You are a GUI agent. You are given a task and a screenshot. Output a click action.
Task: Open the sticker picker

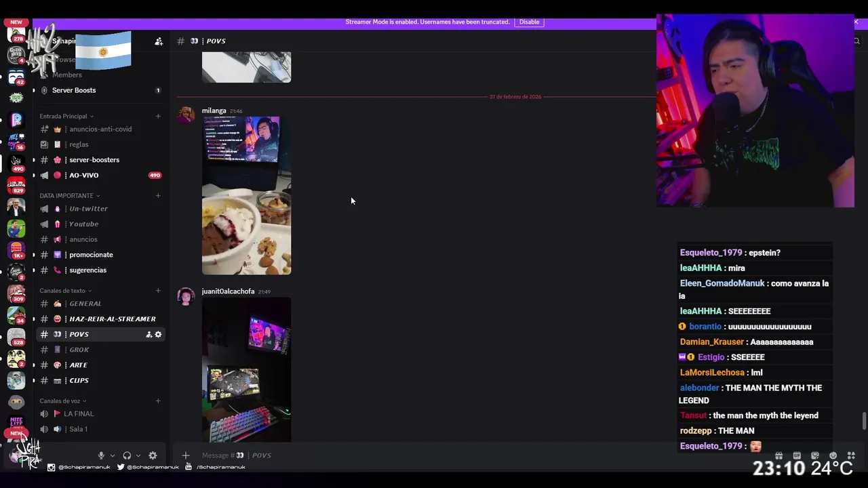click(815, 455)
